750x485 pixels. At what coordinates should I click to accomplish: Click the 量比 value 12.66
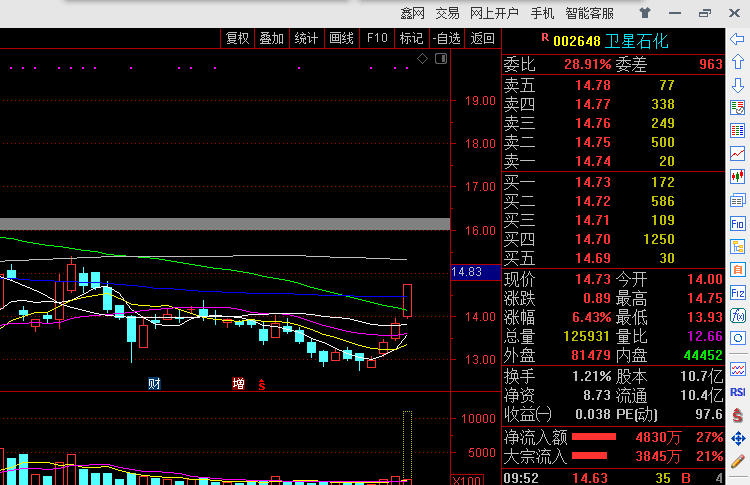705,336
